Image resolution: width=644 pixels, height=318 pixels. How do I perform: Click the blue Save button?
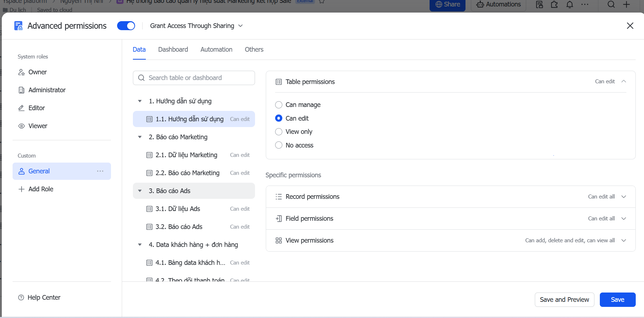coord(618,300)
